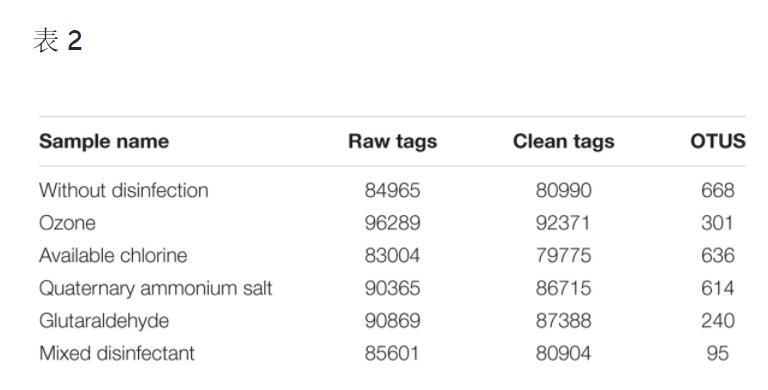Image resolution: width=768 pixels, height=390 pixels.
Task: Click the Raw tags column header
Action: (x=392, y=142)
